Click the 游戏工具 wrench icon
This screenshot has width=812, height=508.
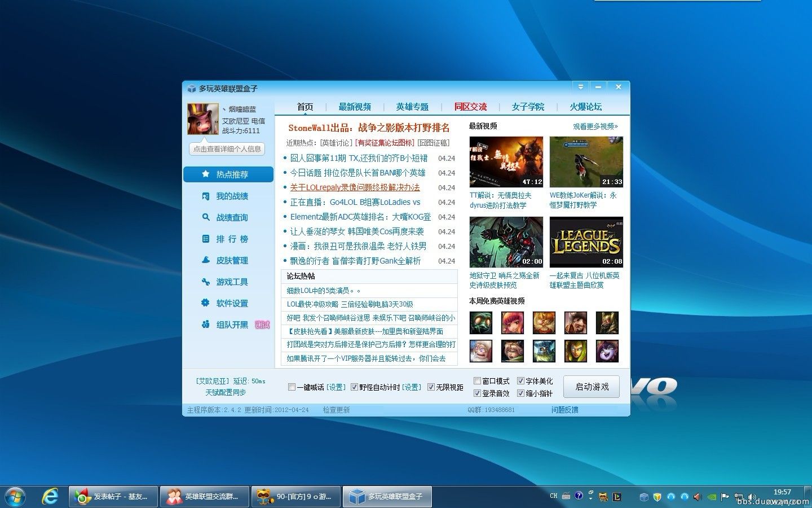click(x=206, y=282)
